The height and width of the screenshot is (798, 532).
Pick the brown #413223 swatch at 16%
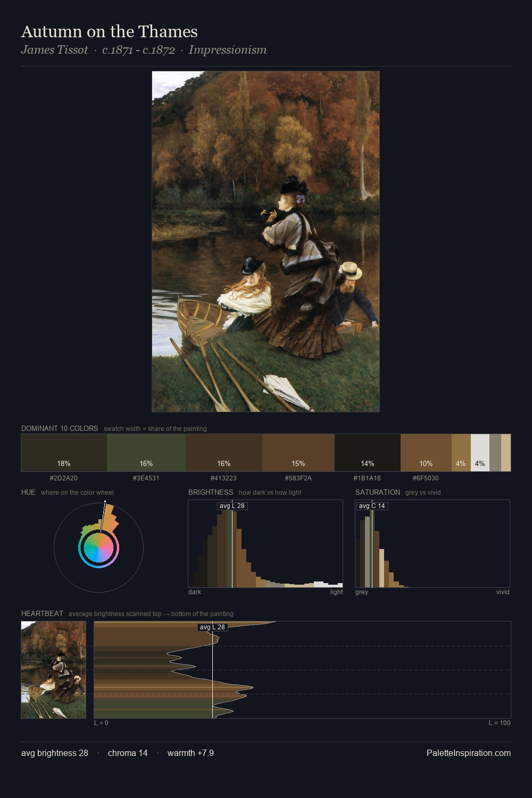tap(224, 453)
